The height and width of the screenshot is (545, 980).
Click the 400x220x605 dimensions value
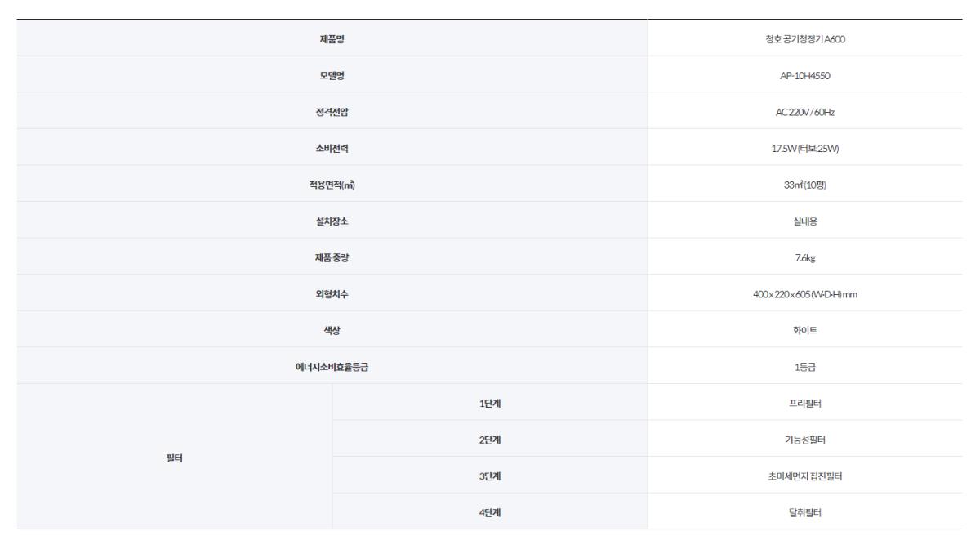click(x=804, y=293)
